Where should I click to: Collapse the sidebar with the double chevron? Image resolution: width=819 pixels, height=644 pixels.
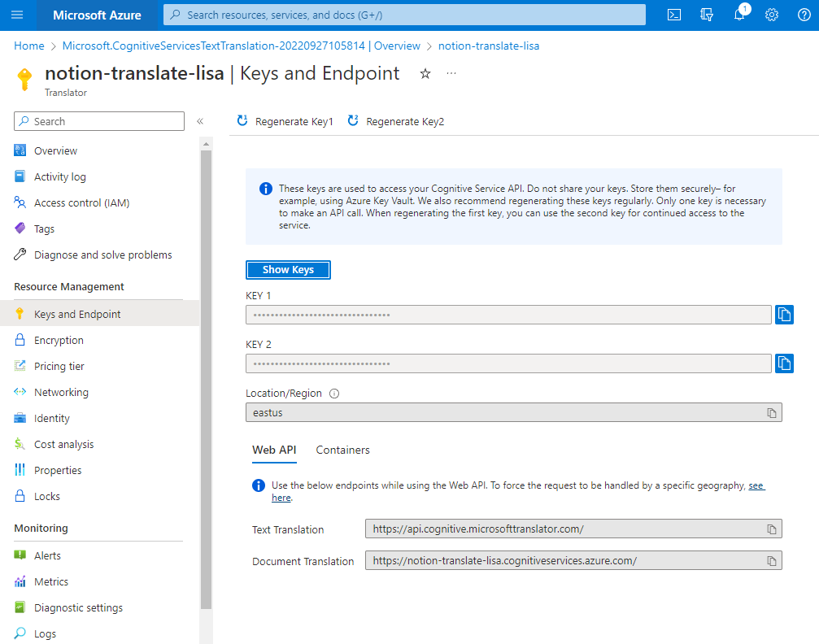(199, 121)
